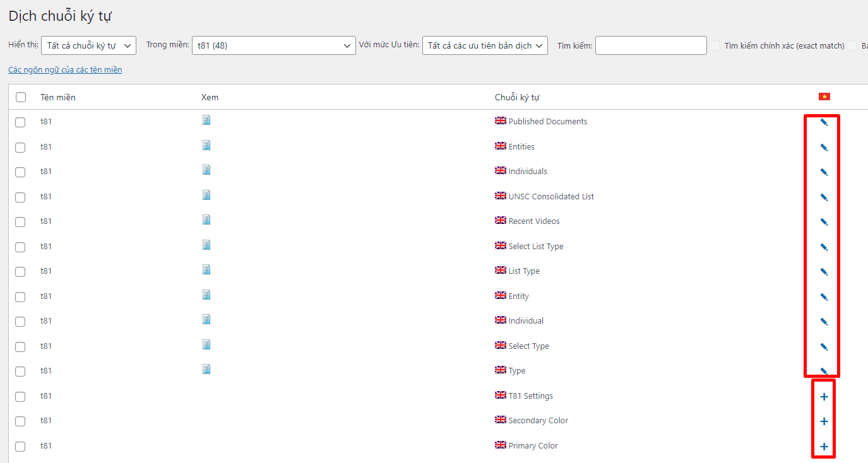Click Tên miền column header

[58, 97]
